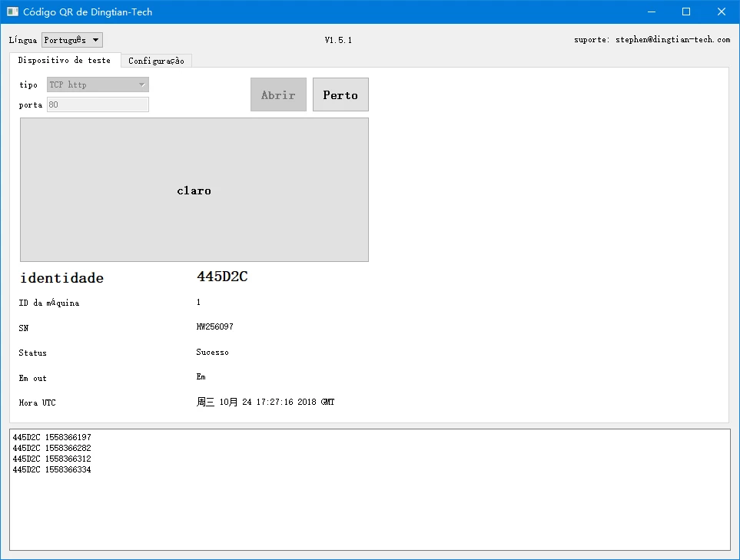Focus the porta input field
Screen dimensions: 740x560
98,104
